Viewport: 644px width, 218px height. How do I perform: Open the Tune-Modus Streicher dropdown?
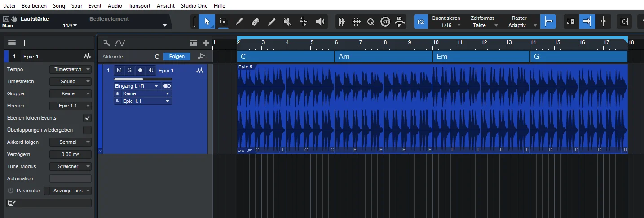pos(70,166)
